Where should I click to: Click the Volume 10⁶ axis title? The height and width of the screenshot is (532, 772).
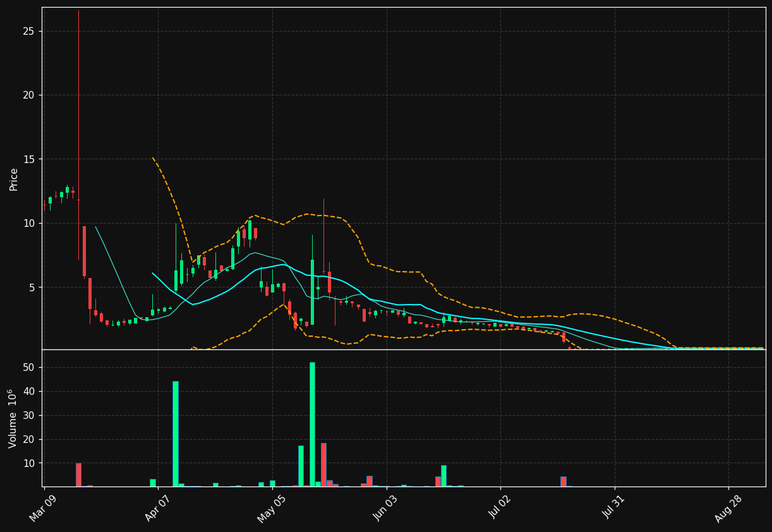pos(13,419)
